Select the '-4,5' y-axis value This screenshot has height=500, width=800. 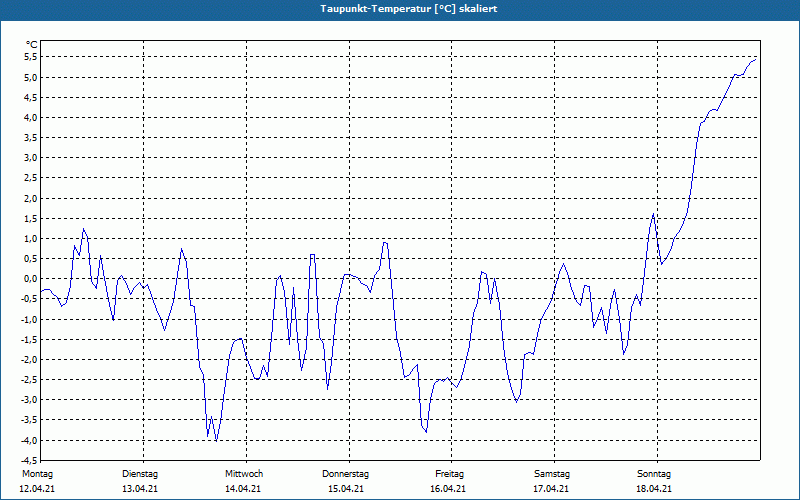pyautogui.click(x=30, y=460)
